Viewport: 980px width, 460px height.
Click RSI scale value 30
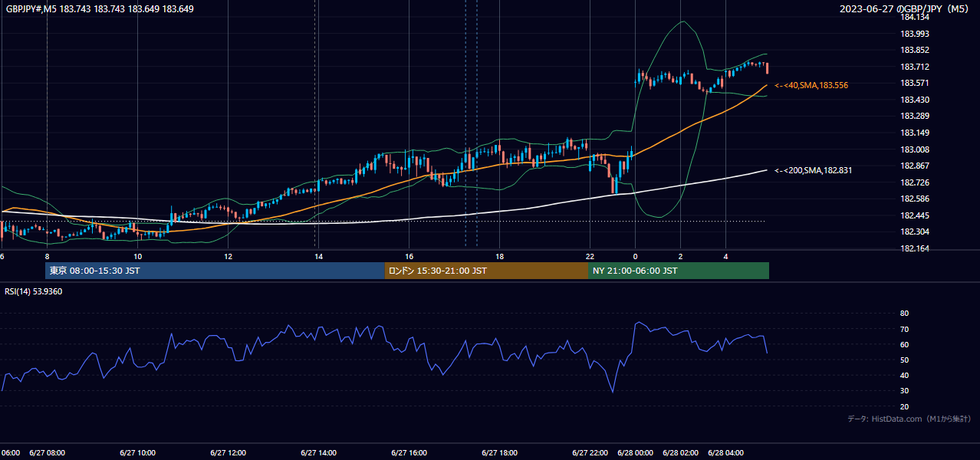coord(904,391)
